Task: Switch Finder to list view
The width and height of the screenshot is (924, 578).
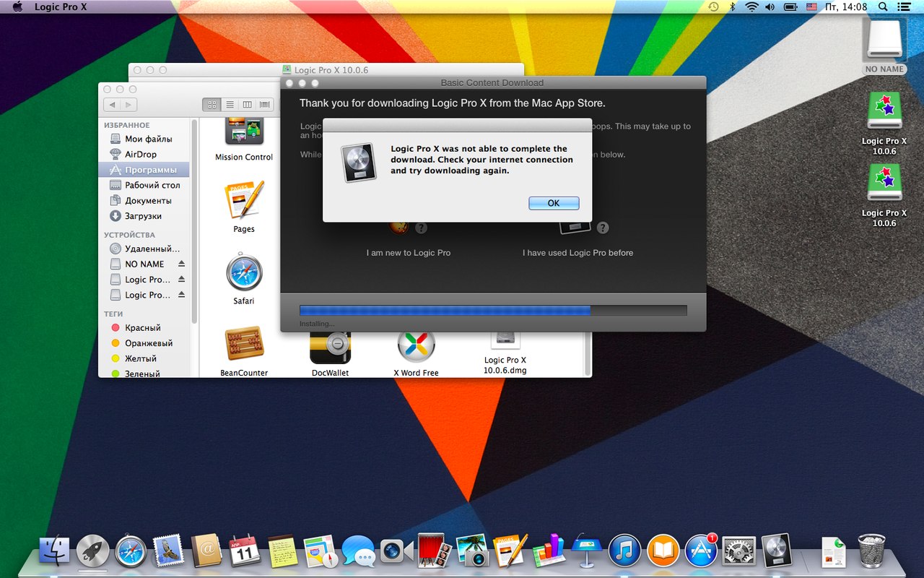Action: pos(230,105)
